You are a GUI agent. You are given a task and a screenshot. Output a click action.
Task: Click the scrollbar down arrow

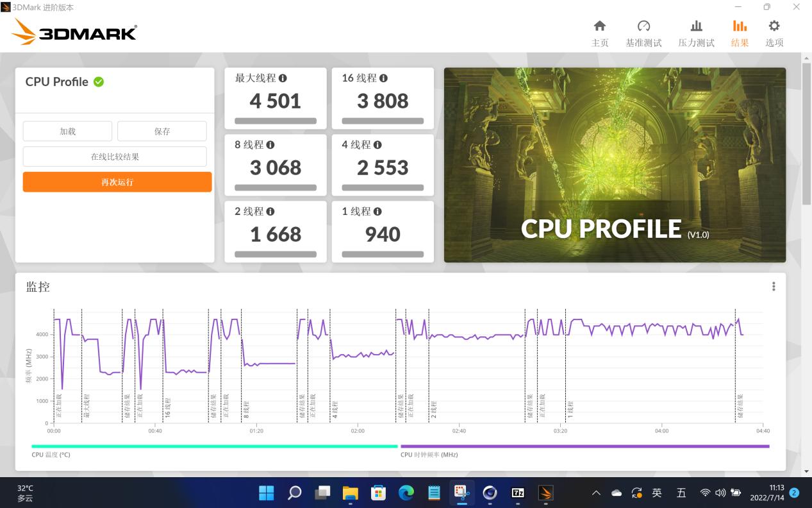[806, 471]
